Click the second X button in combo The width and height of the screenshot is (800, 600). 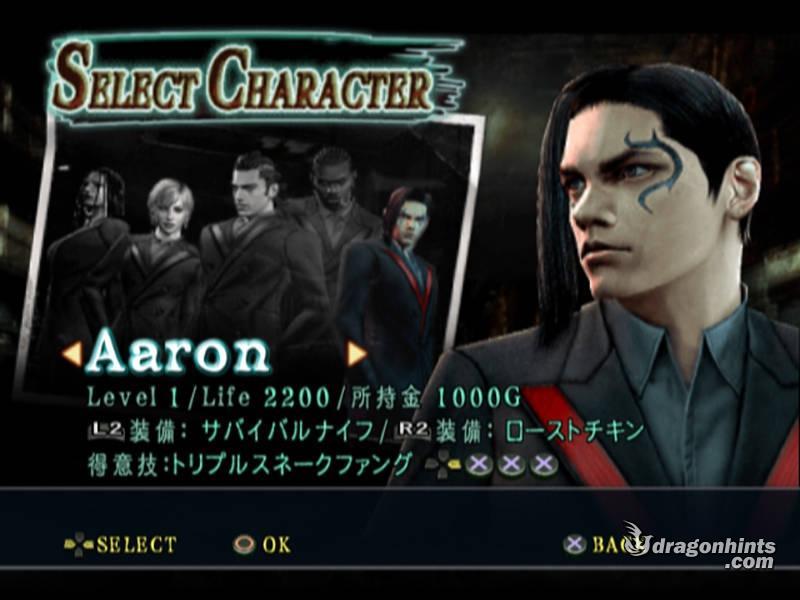coord(511,465)
